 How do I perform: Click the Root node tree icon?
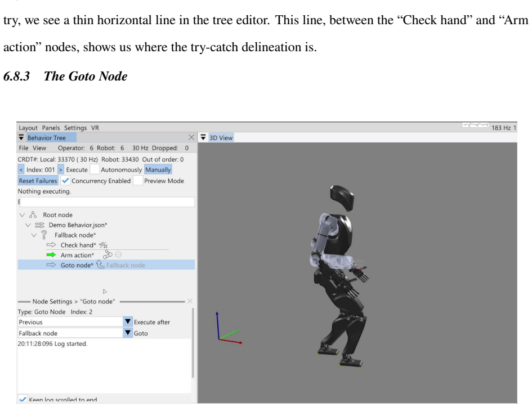tap(33, 214)
